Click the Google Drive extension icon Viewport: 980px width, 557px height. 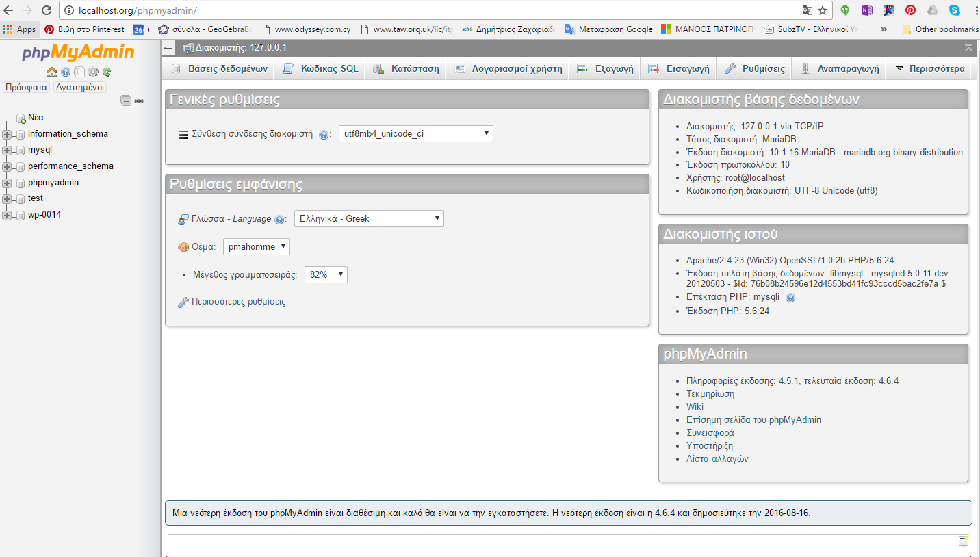click(933, 10)
